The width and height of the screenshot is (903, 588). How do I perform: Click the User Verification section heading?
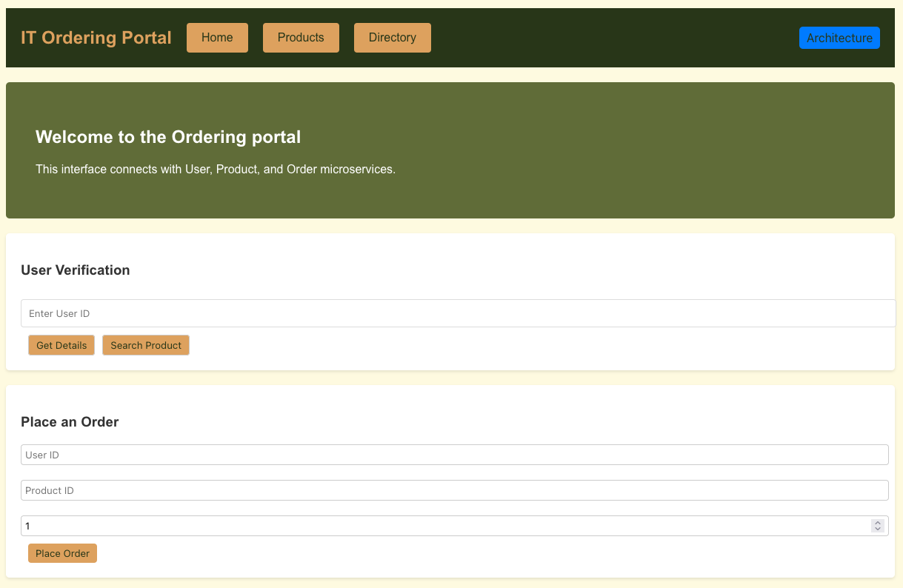(76, 270)
